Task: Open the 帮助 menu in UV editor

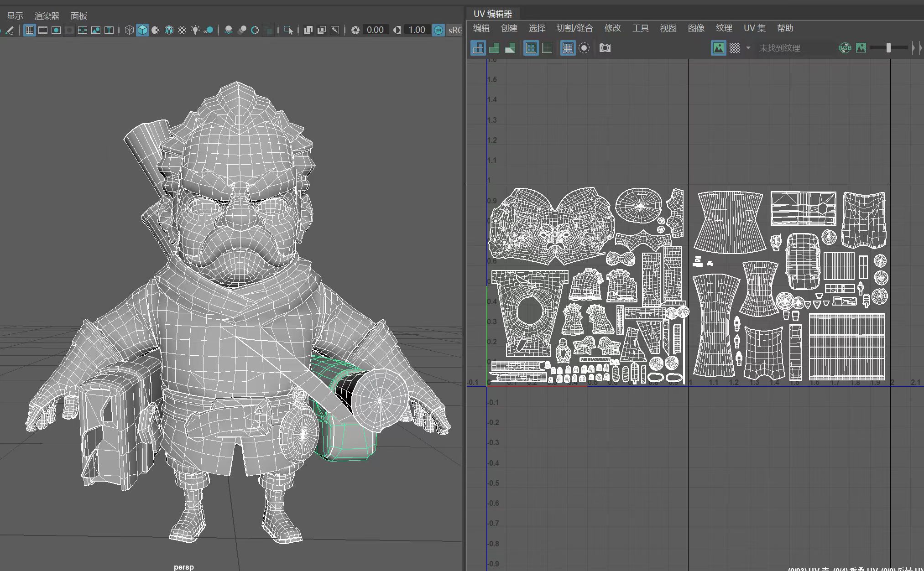Action: click(x=785, y=28)
